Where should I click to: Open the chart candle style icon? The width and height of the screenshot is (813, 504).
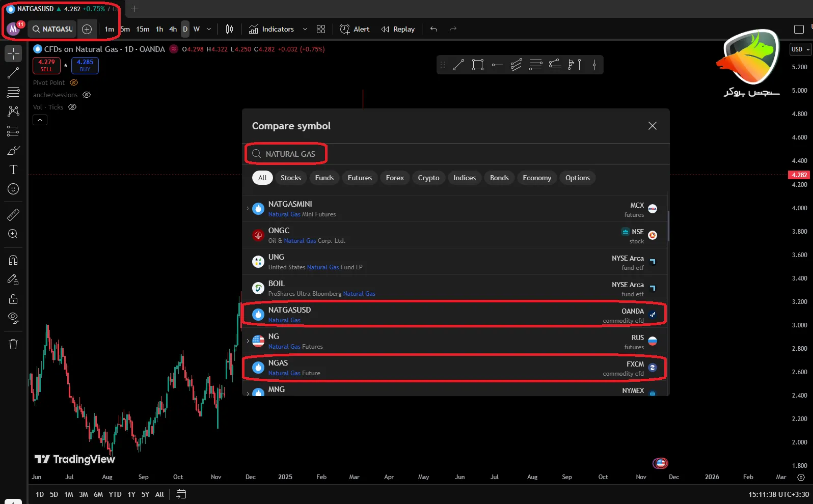click(229, 29)
